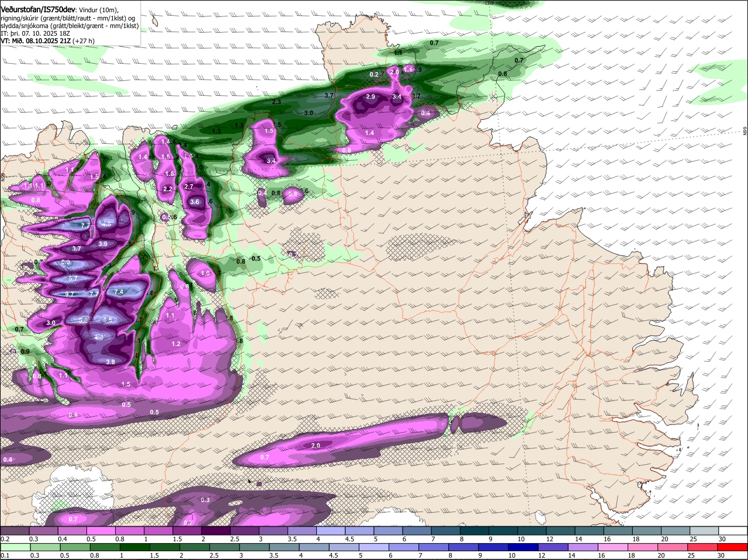Image resolution: width=748 pixels, height=560 pixels.
Task: Click the snow scale swatch between 0.2 and 0.3
Action: (x=15, y=531)
